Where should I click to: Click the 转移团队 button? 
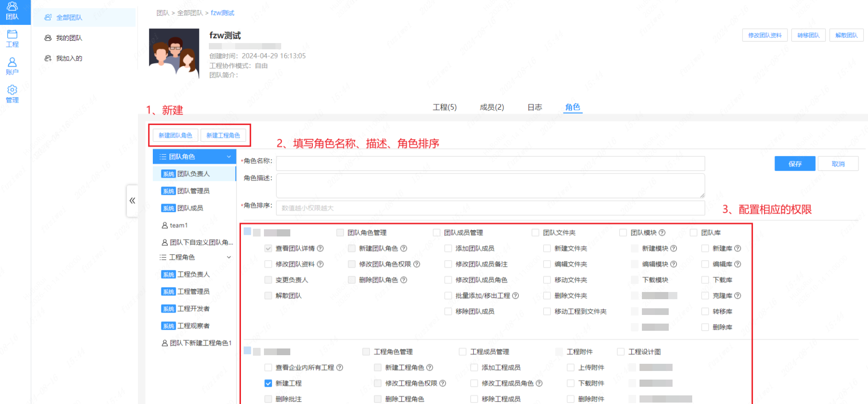pos(809,35)
